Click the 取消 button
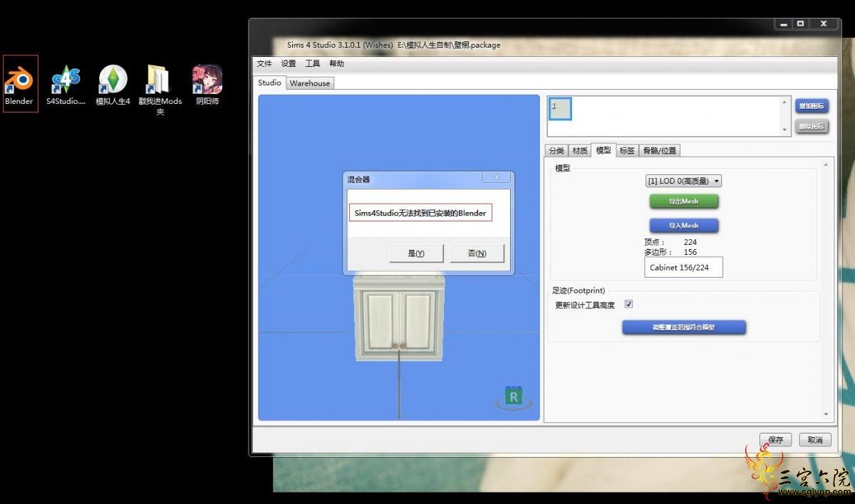The width and height of the screenshot is (855, 504). [815, 440]
